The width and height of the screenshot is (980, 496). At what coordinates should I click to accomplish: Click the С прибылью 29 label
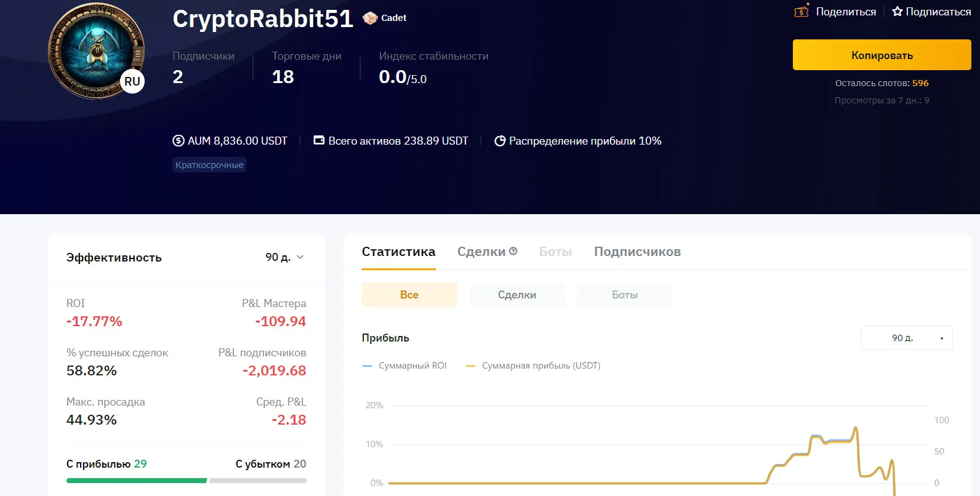[106, 464]
